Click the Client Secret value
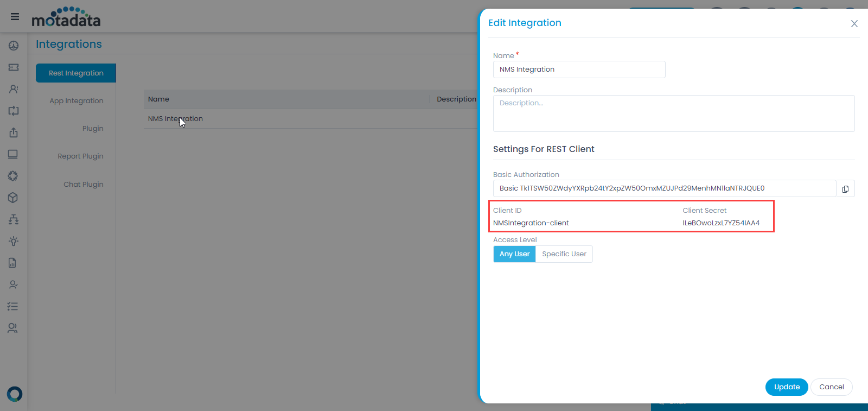This screenshot has width=868, height=411. click(x=721, y=223)
